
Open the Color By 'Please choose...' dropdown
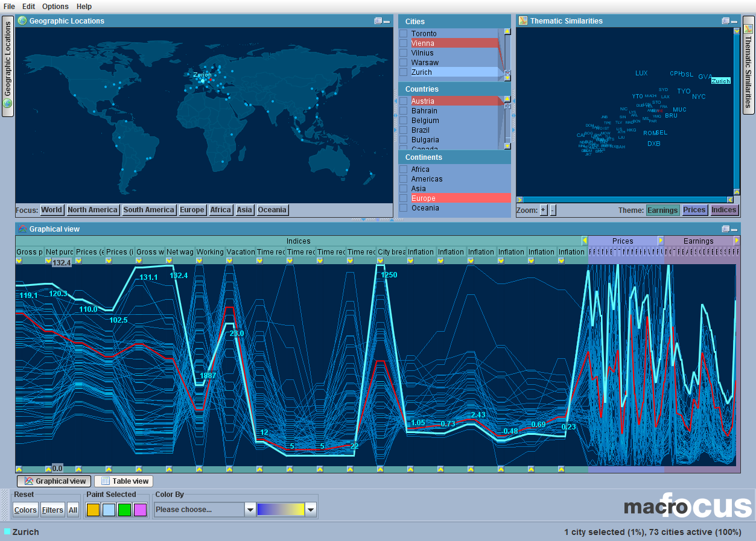pyautogui.click(x=249, y=509)
